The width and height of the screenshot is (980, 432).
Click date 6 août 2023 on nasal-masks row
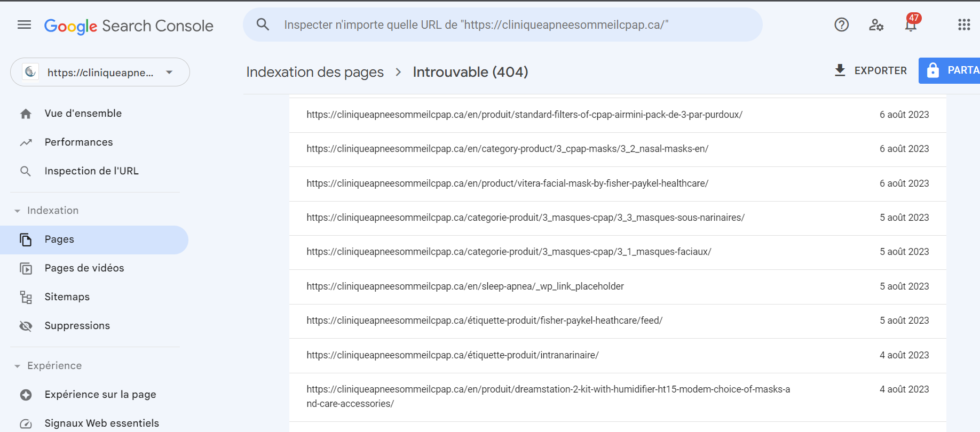[904, 149]
